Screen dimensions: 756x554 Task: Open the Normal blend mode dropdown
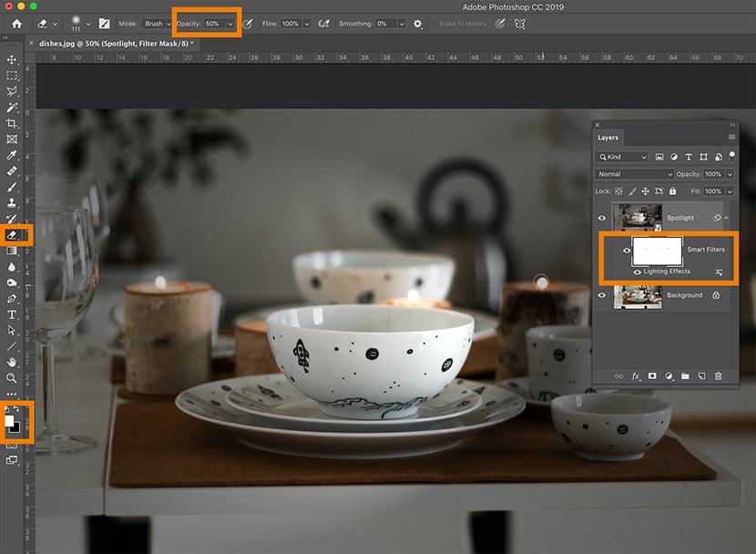(x=634, y=174)
